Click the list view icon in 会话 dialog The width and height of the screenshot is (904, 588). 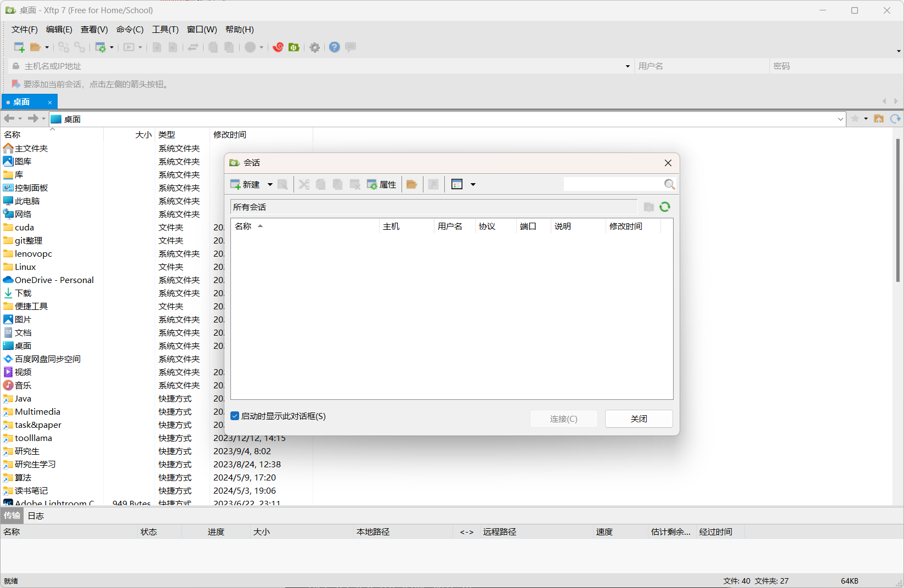coord(457,184)
